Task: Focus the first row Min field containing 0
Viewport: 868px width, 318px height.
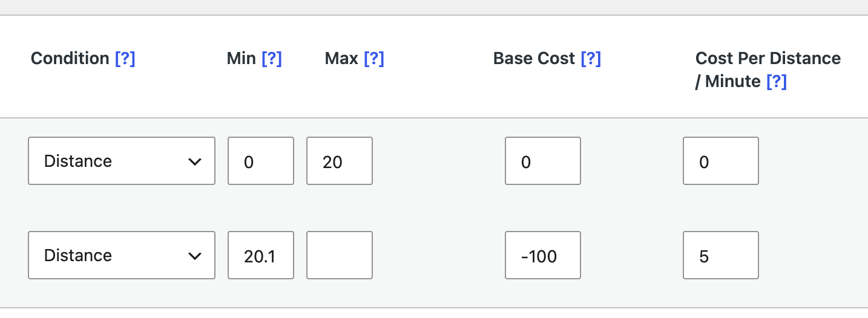Action: (261, 161)
